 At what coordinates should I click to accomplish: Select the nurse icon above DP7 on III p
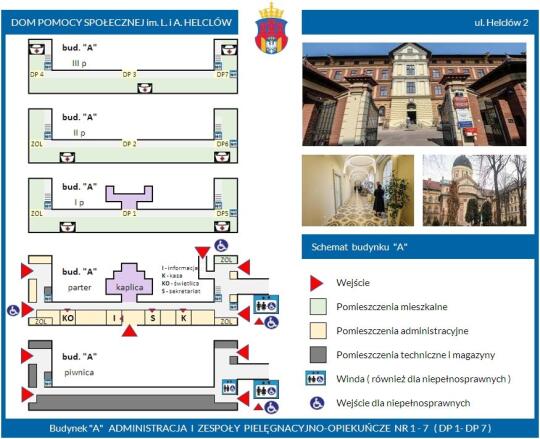(229, 49)
